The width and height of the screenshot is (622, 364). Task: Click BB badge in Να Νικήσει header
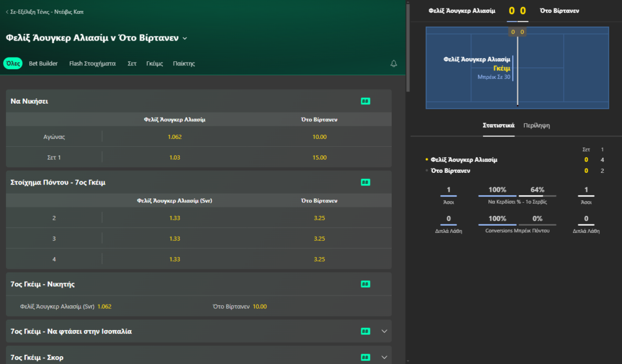point(365,101)
